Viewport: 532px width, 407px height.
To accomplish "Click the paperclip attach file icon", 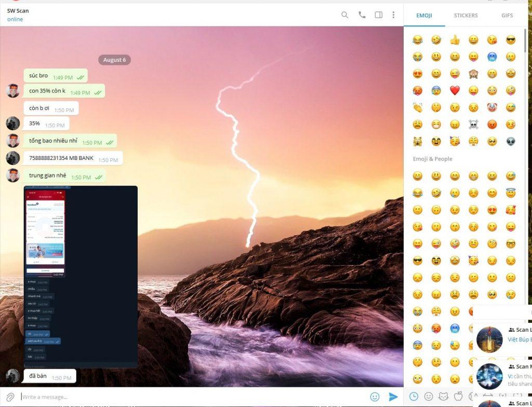I will tap(10, 397).
